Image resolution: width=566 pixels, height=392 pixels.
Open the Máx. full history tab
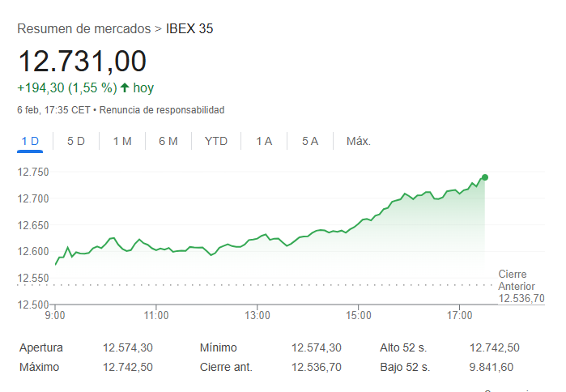coord(359,141)
